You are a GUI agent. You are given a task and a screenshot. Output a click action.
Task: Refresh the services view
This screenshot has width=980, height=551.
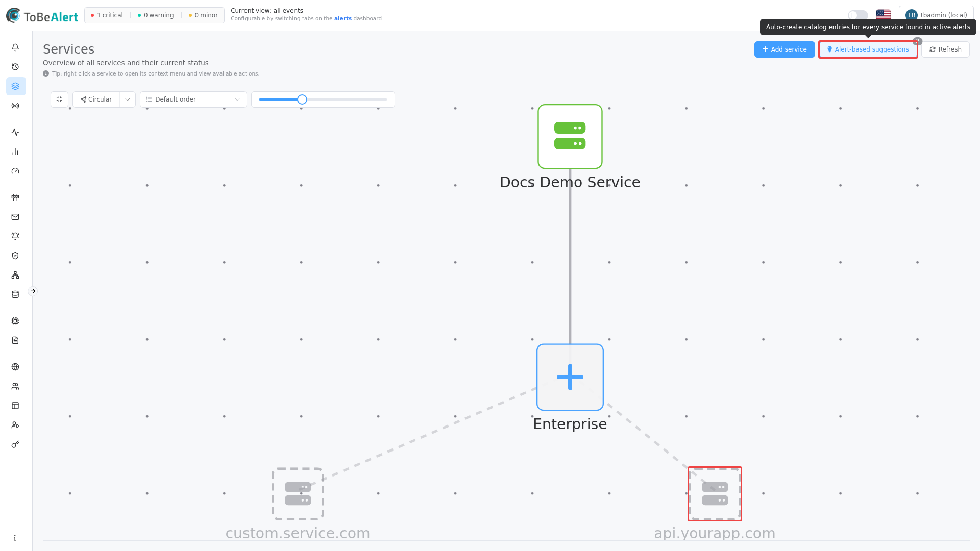(945, 49)
